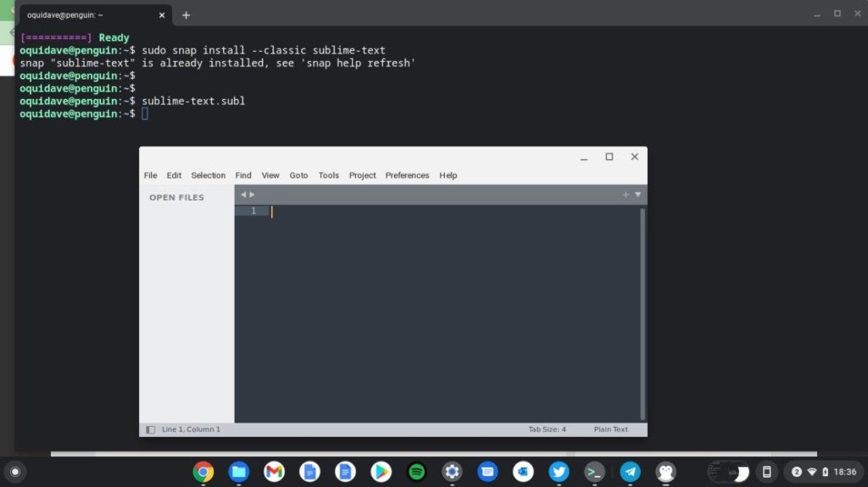Image resolution: width=868 pixels, height=487 pixels.
Task: Toggle the sidebar icon in status bar
Action: [150, 429]
